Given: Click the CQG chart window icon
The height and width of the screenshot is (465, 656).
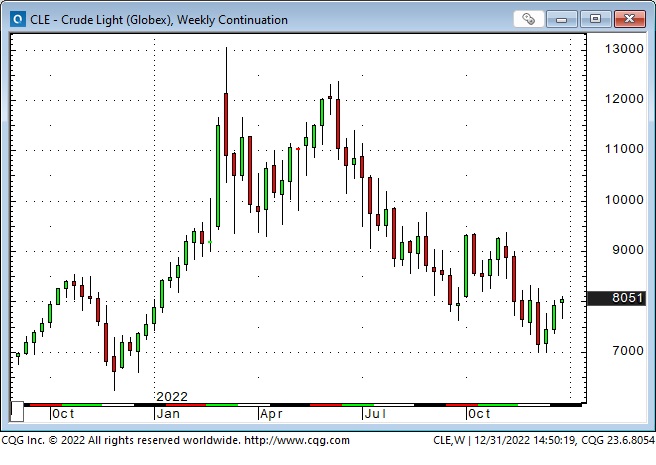Looking at the screenshot, I should pyautogui.click(x=18, y=19).
